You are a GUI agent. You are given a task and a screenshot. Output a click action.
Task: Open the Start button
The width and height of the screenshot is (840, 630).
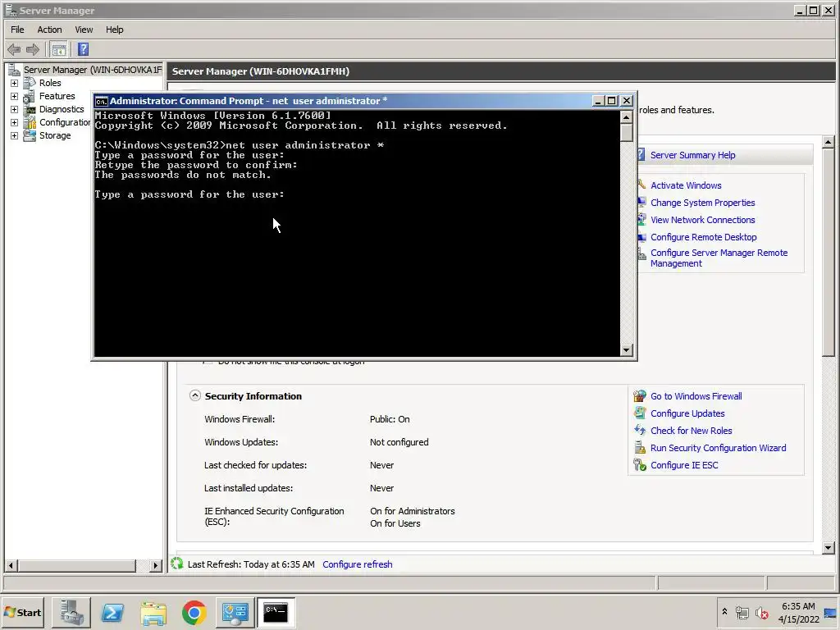coord(23,612)
